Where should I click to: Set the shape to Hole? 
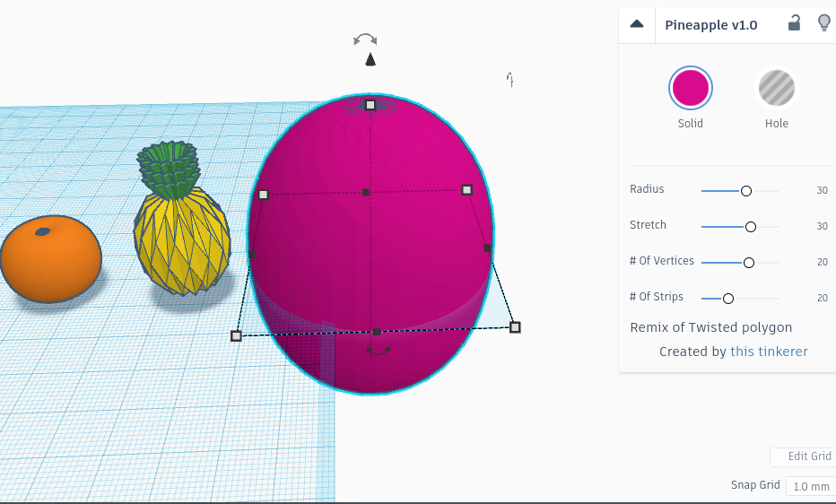tap(776, 88)
